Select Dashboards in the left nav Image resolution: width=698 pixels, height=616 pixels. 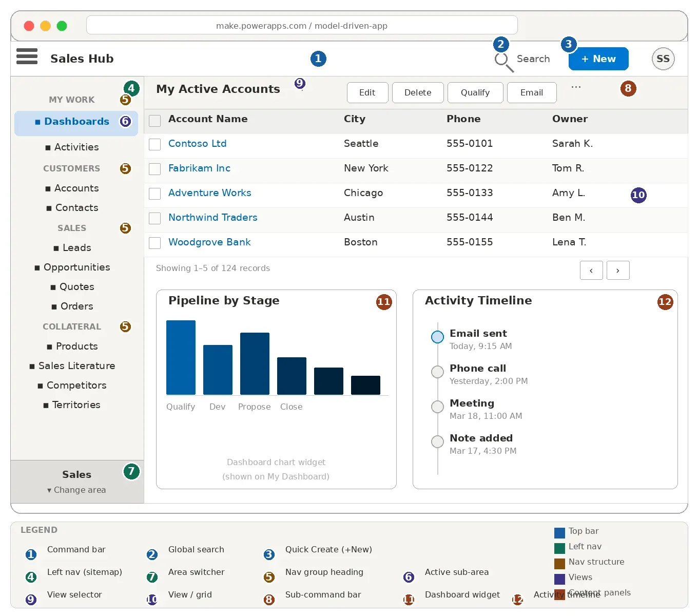[76, 123]
